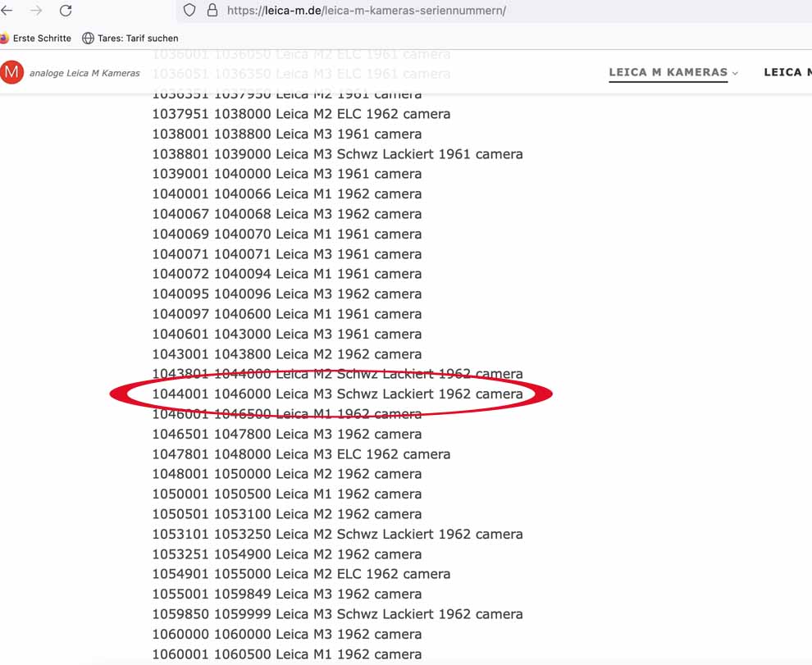812x665 pixels.
Task: Click row 1043801 1044000 Leica M2 Schwz Lackiert
Action: pyautogui.click(x=338, y=374)
